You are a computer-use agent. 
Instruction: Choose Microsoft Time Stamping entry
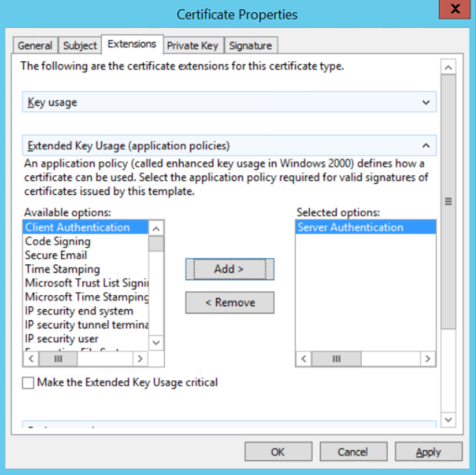tap(86, 297)
